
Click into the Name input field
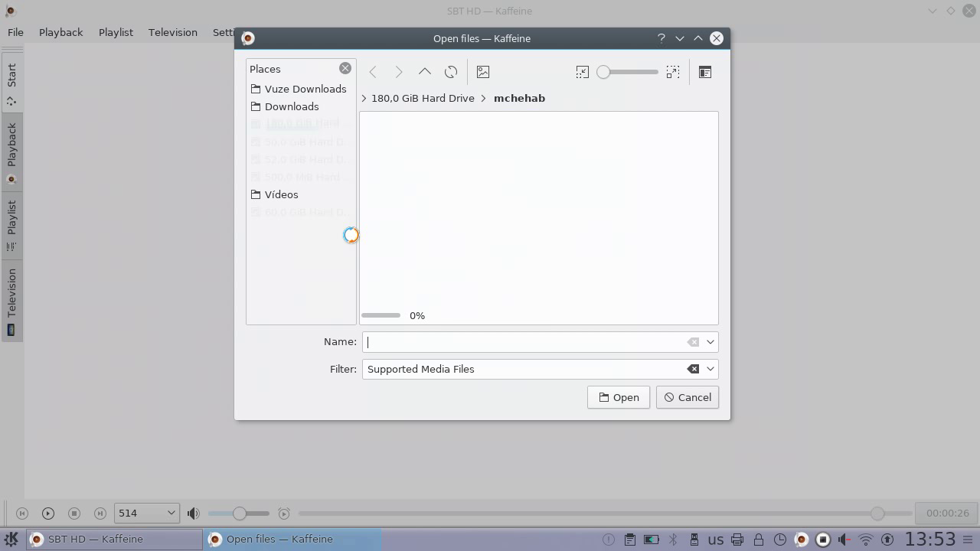(x=524, y=342)
